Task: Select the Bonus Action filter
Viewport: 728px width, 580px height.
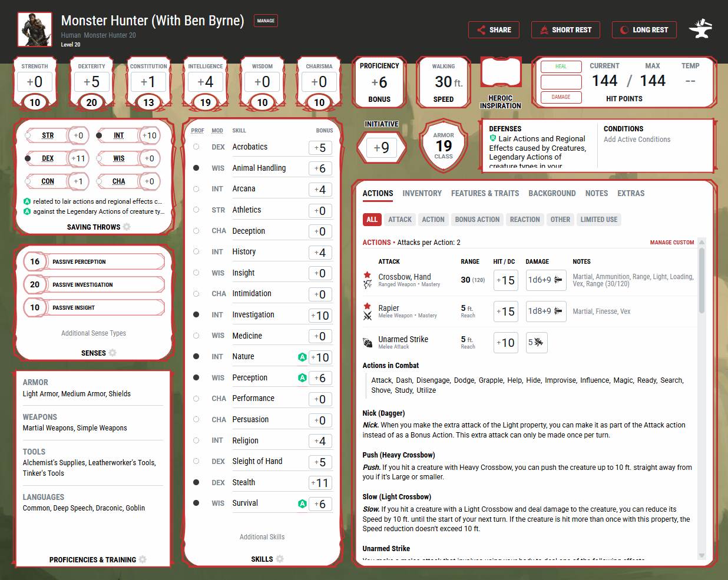Action: [477, 220]
